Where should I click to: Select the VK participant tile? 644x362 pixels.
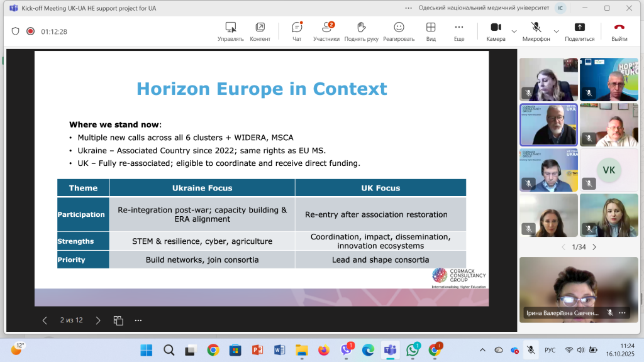click(x=609, y=170)
